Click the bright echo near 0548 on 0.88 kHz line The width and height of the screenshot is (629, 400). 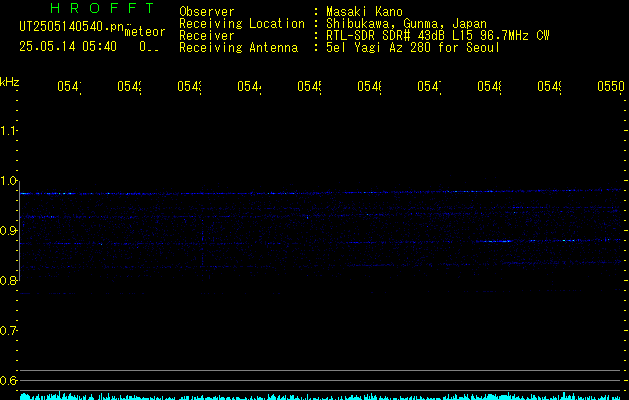coord(497,241)
